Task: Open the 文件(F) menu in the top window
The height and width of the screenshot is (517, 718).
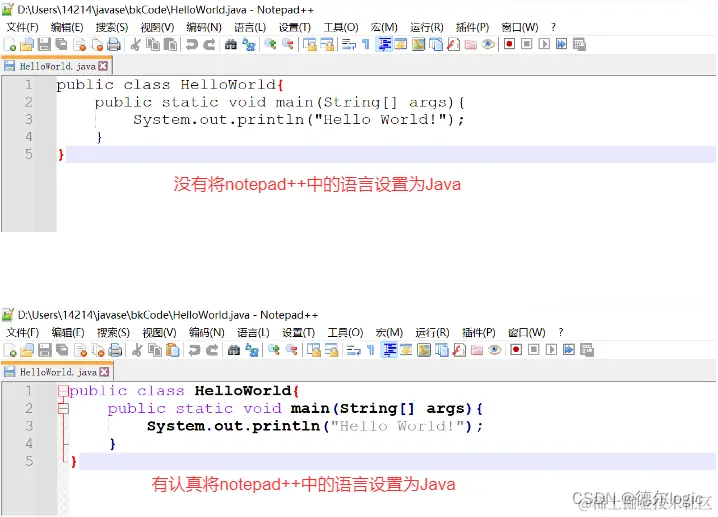Action: (22, 27)
